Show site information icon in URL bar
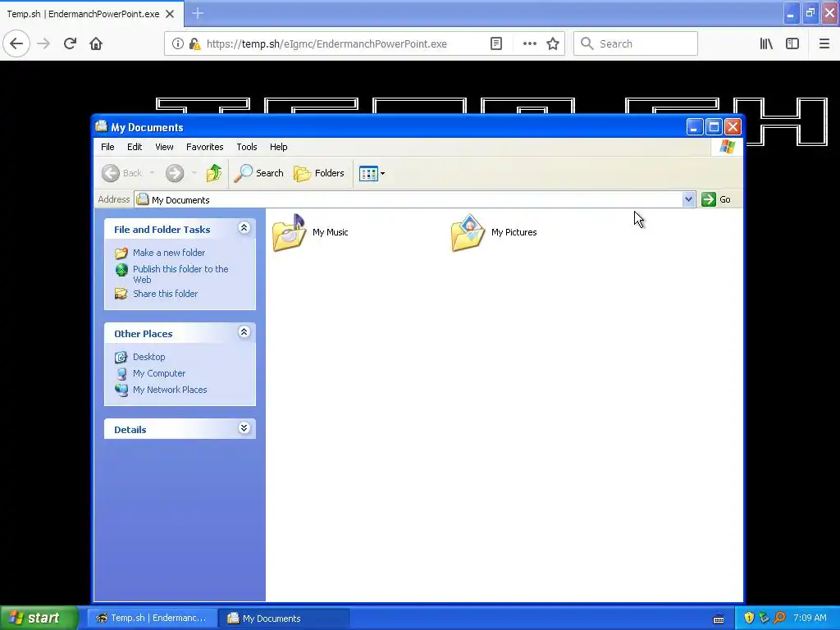The image size is (840, 630). [177, 43]
